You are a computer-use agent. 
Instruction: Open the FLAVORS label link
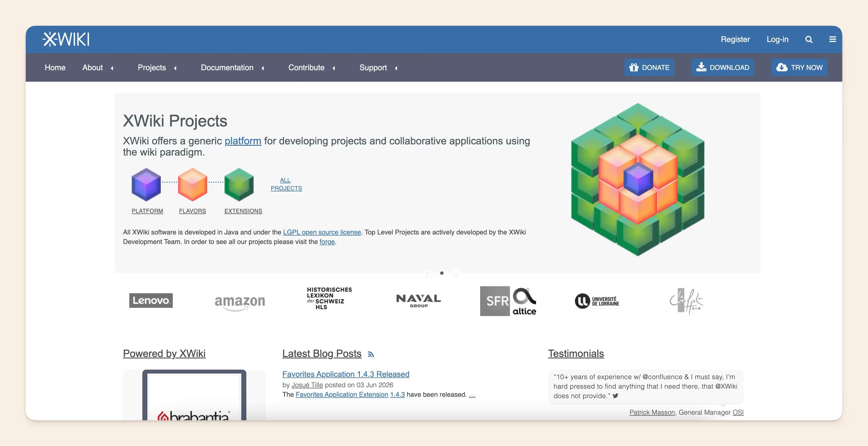tap(192, 211)
